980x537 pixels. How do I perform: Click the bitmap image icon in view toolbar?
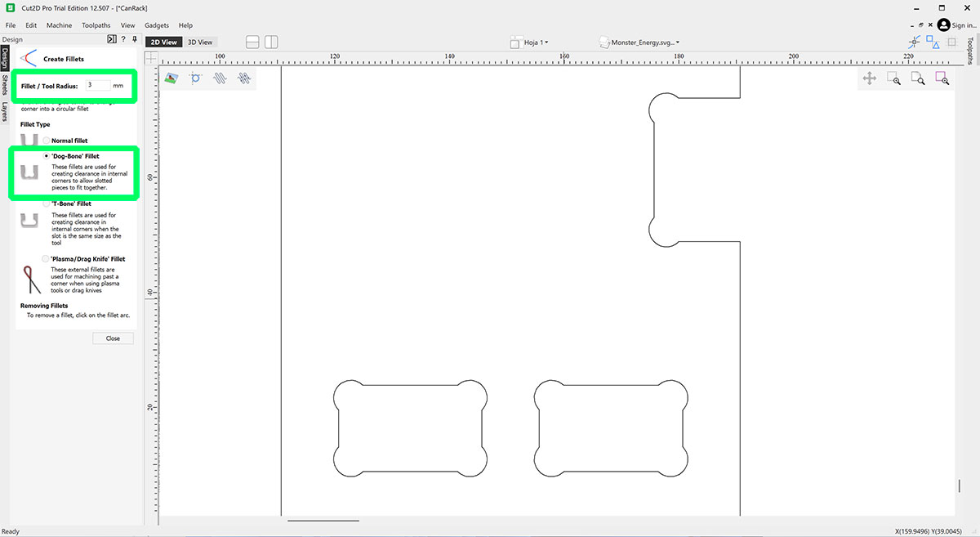[171, 78]
